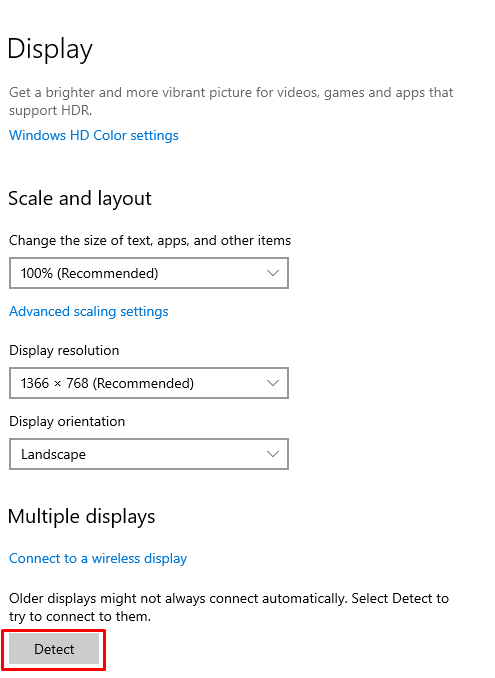
Task: Click the 'Landscape' value text
Action: pyautogui.click(x=54, y=454)
